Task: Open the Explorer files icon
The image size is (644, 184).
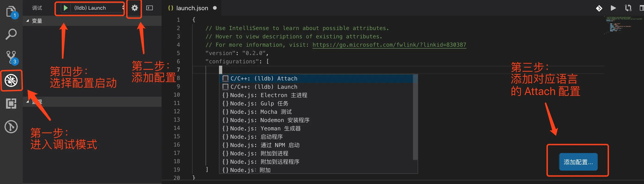Action: 11,12
